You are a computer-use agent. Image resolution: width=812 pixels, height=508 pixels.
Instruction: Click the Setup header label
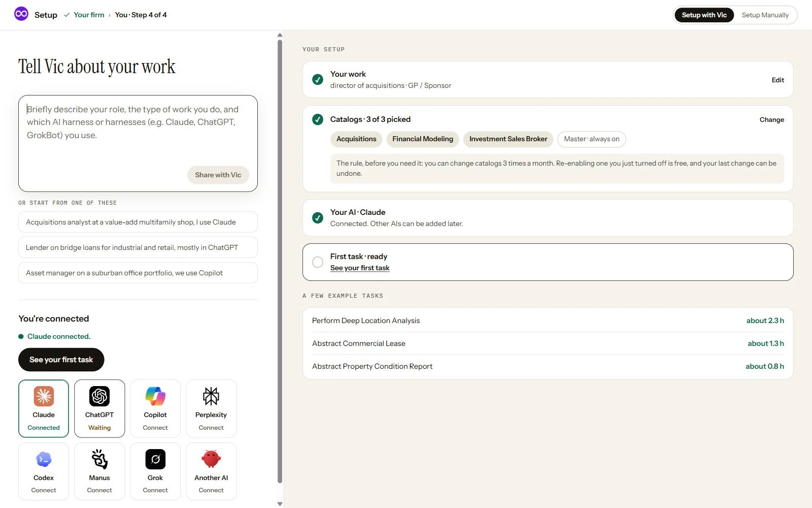46,15
